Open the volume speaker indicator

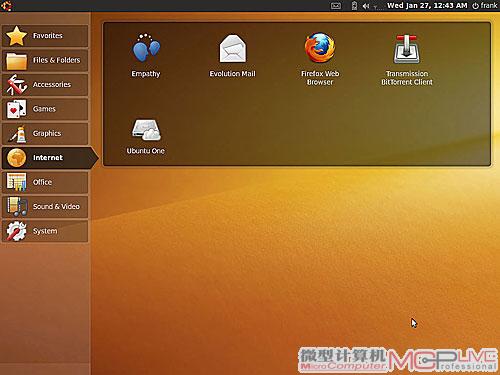click(366, 6)
